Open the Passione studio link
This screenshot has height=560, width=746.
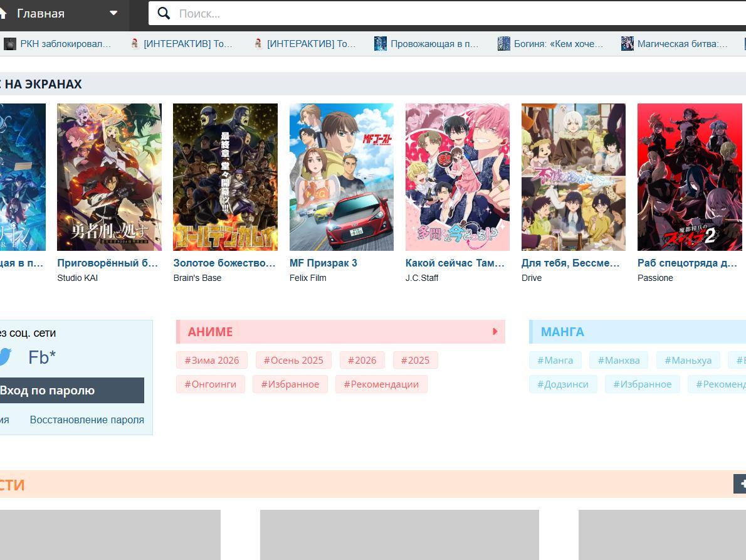pyautogui.click(x=655, y=278)
